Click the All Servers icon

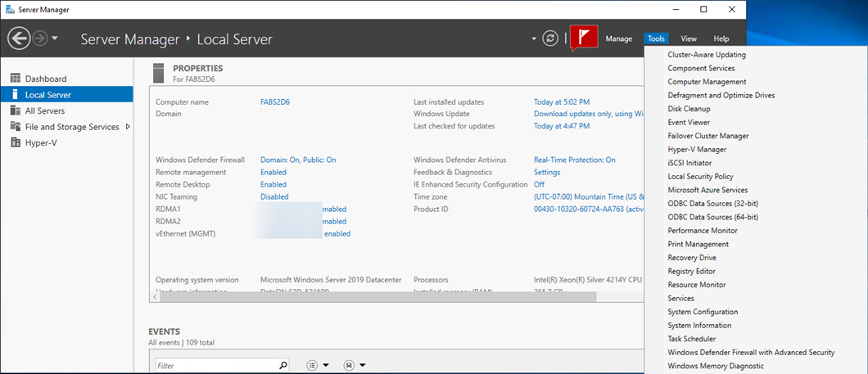tap(16, 110)
